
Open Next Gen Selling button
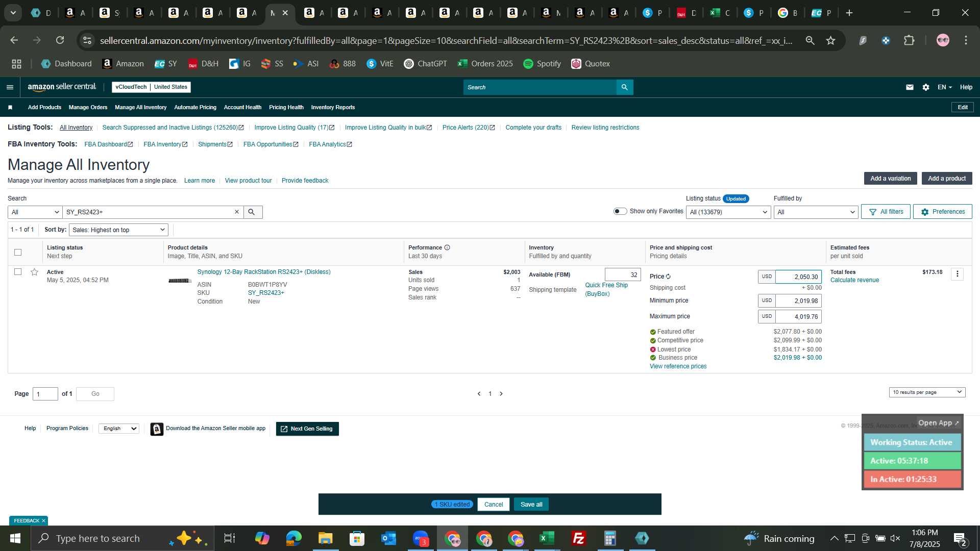pos(307,429)
